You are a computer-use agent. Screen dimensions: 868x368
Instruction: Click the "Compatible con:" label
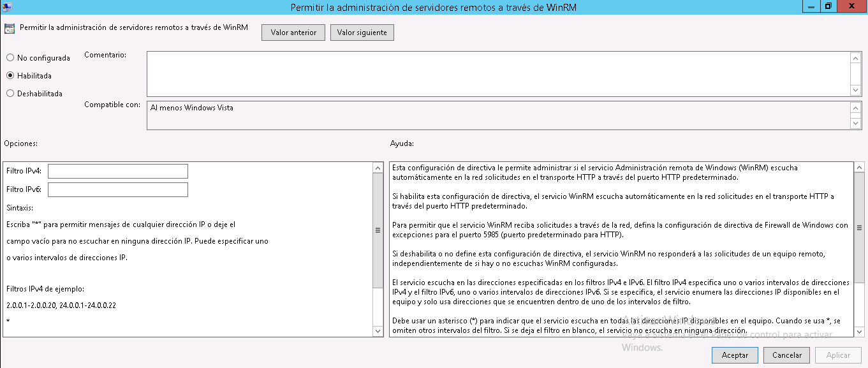112,105
